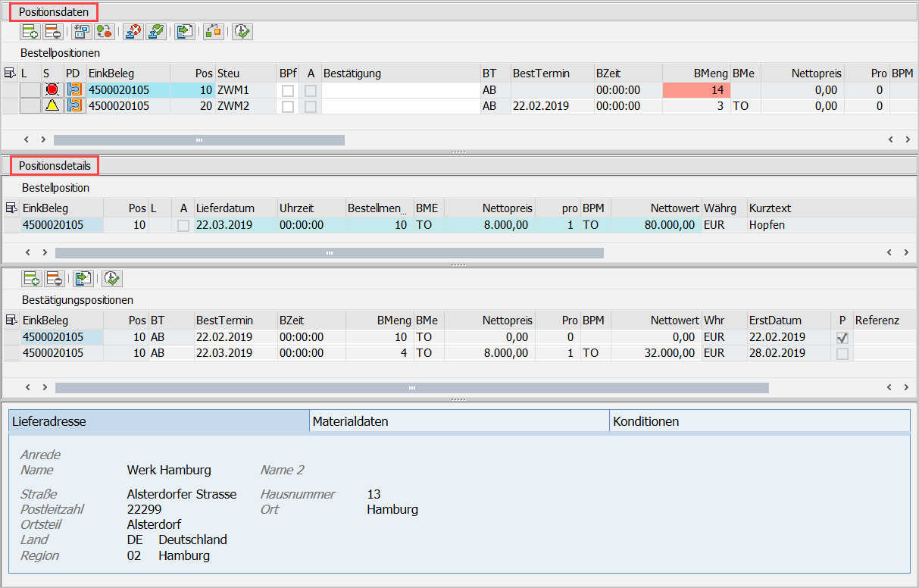
Task: Click the green check accept confirmation icon
Action: coord(156,31)
